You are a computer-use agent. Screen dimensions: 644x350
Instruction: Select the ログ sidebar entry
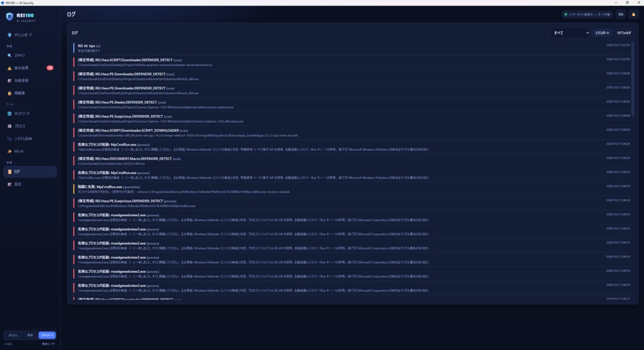pyautogui.click(x=30, y=172)
